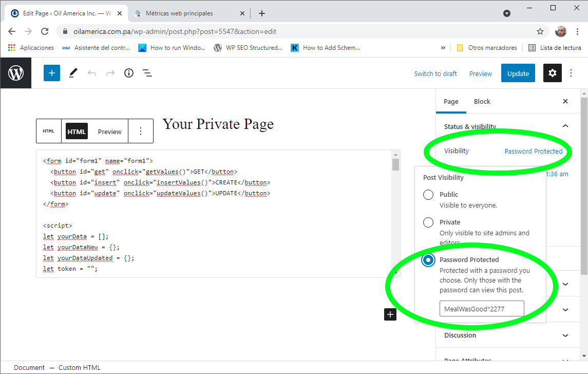The width and height of the screenshot is (588, 374).
Task: Open the Chrome three-dot menu
Action: (577, 31)
